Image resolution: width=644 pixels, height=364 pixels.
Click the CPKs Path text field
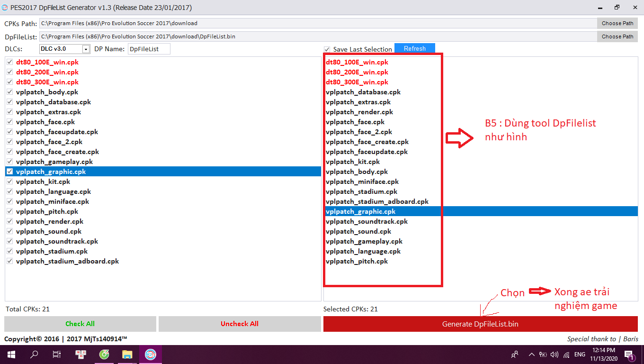pos(318,23)
